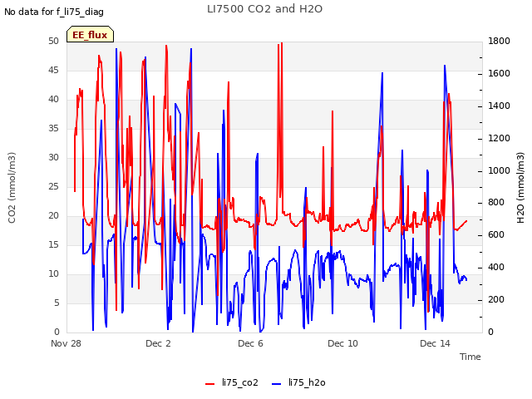Click the 5 value on CO2 axis

[x=57, y=303]
